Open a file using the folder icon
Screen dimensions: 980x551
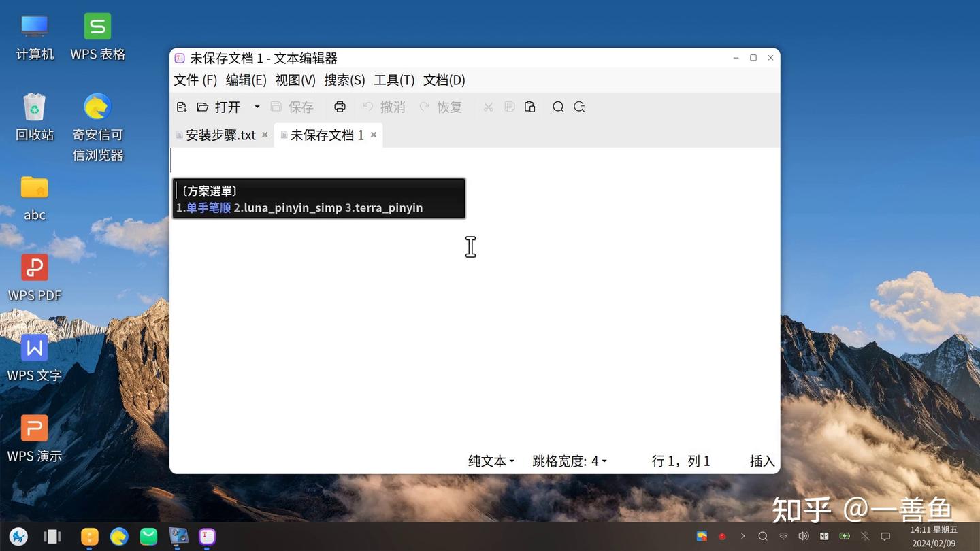(x=202, y=107)
